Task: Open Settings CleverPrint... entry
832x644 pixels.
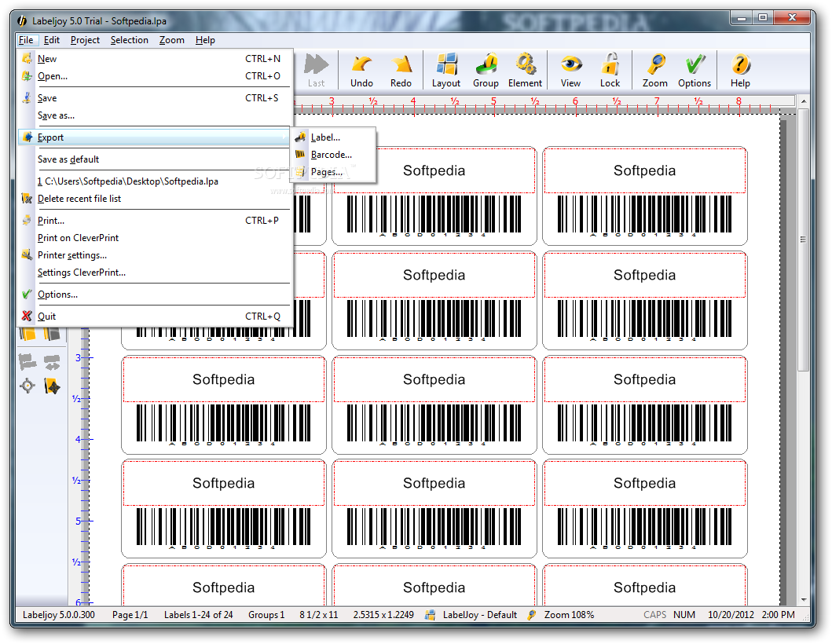Action: 155,273
